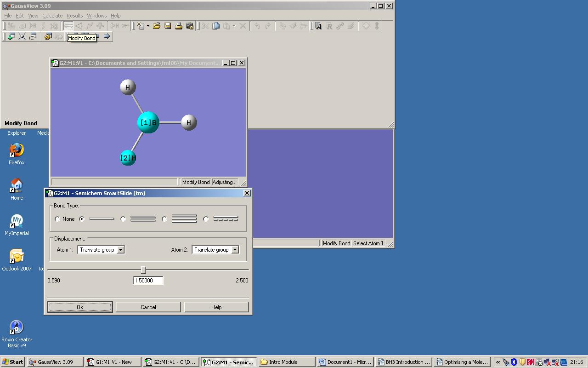Click the Print icon in toolbar
Screen dimensions: 588x368
[179, 26]
